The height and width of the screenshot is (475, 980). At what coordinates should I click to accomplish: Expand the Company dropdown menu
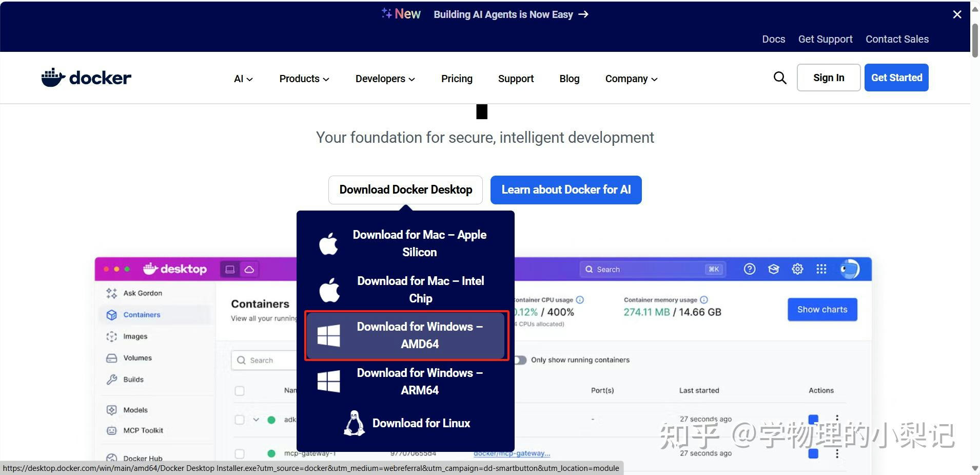pyautogui.click(x=631, y=79)
